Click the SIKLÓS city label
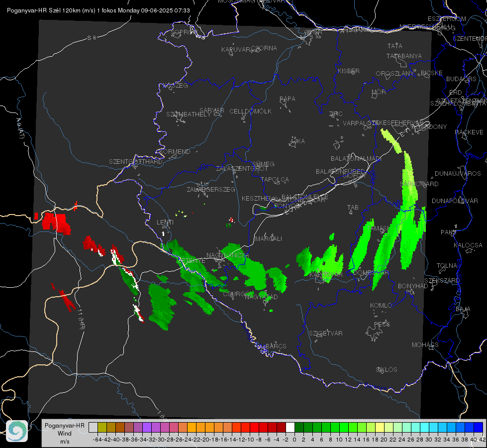Screen dimensions: 487x448 [x=387, y=370]
